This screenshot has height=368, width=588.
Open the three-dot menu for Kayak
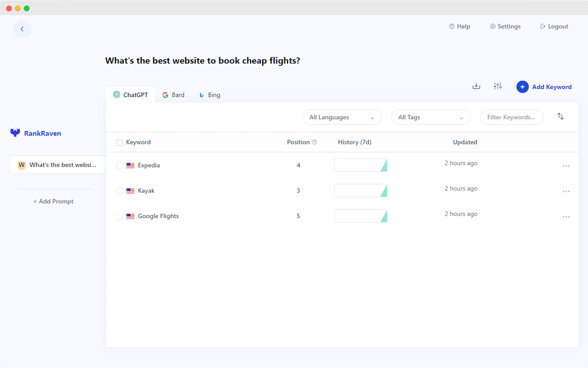tap(566, 191)
